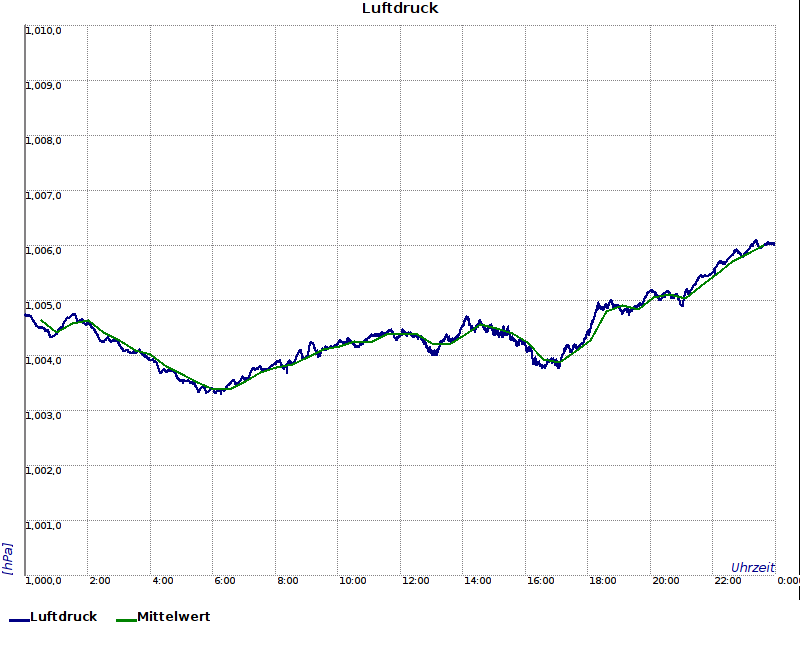Click the 0:00 label at right axis end

[788, 580]
